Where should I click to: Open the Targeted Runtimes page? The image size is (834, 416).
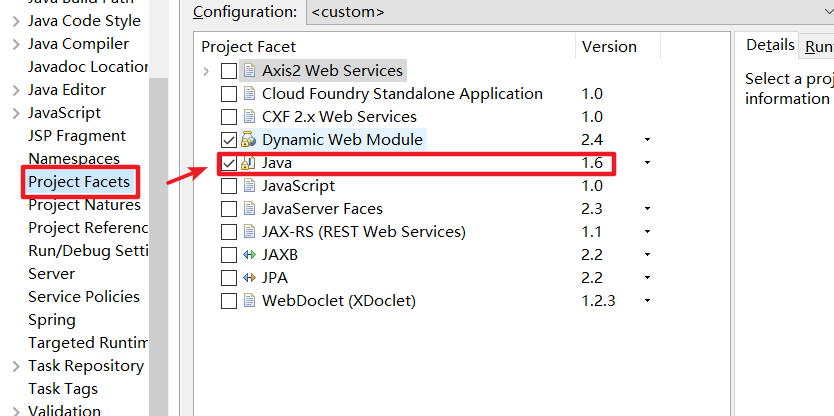point(88,343)
